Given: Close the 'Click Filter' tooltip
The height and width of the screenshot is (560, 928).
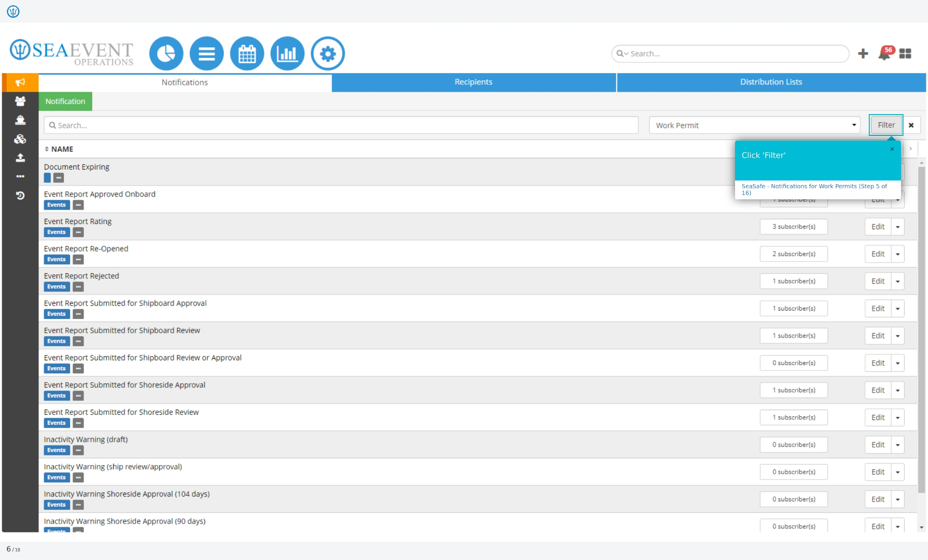Looking at the screenshot, I should (x=892, y=149).
